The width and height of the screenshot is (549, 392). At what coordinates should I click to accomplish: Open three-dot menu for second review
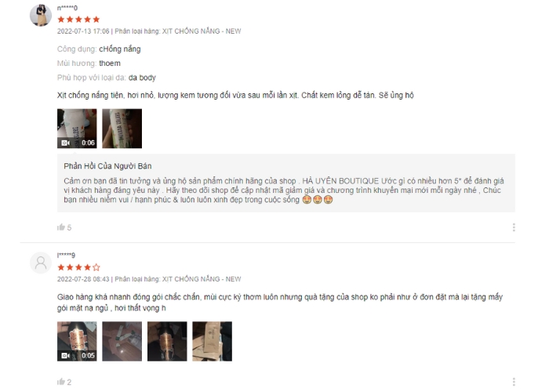click(x=514, y=382)
